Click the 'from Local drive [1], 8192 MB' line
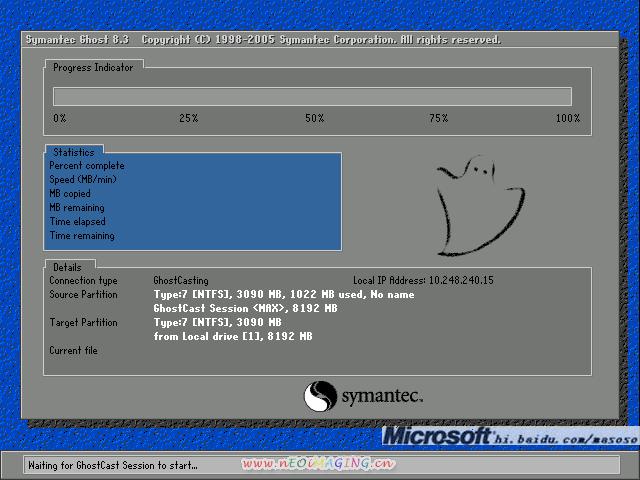640x480 pixels. 233,336
